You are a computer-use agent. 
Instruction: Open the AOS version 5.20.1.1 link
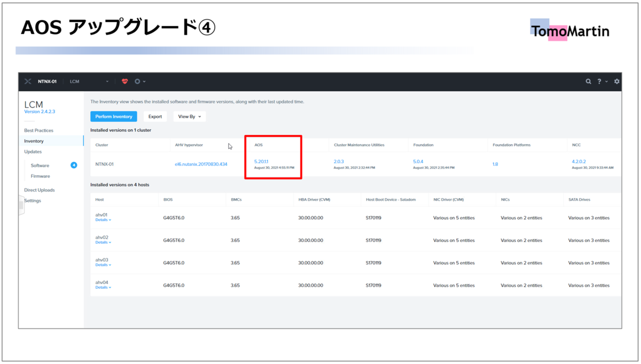pos(261,161)
